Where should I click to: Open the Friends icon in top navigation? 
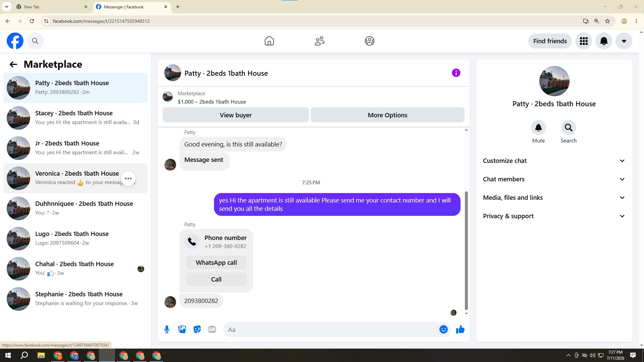pos(319,41)
